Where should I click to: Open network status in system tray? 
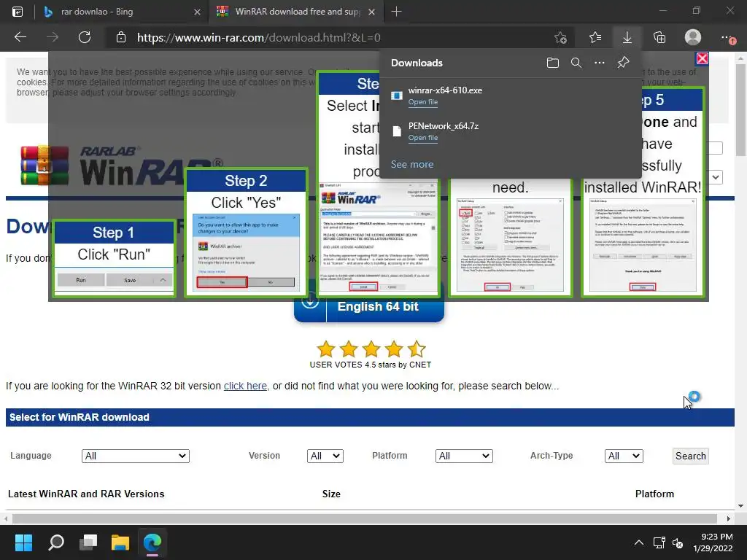point(659,542)
